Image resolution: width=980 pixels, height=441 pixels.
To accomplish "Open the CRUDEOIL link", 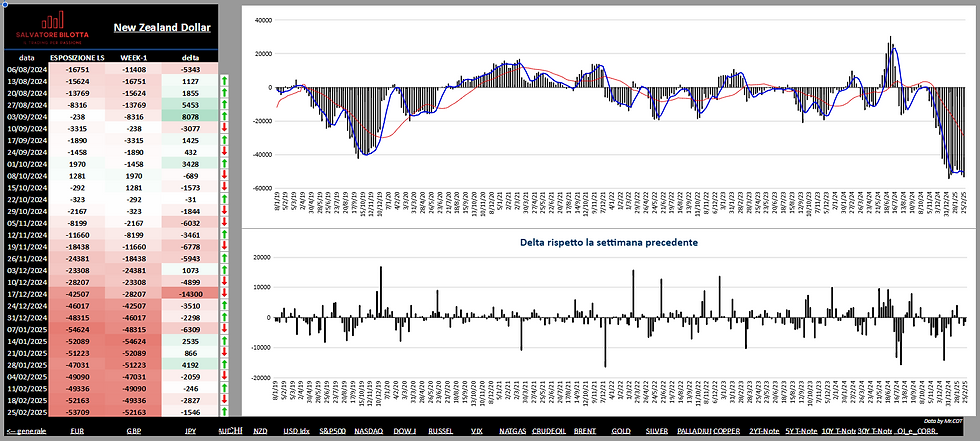I will (549, 431).
